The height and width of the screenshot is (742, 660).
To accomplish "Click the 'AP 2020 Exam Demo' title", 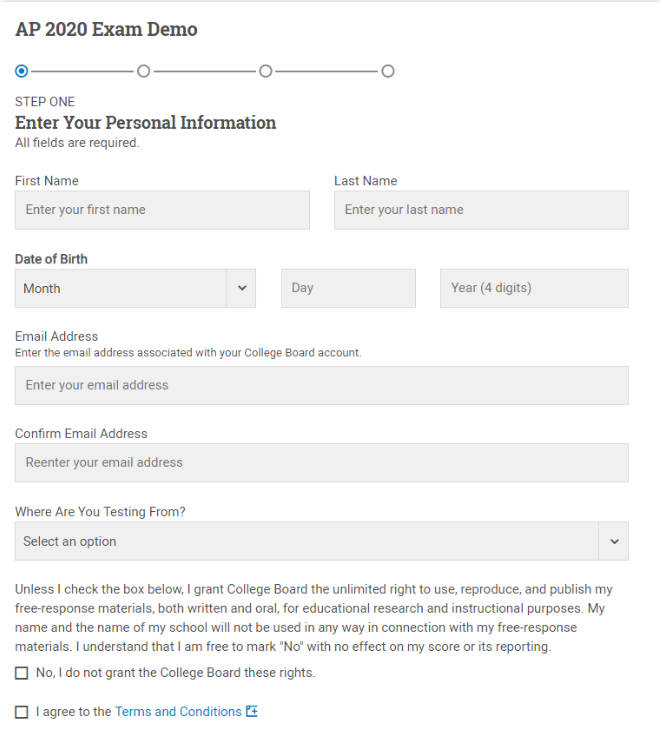I will click(106, 29).
